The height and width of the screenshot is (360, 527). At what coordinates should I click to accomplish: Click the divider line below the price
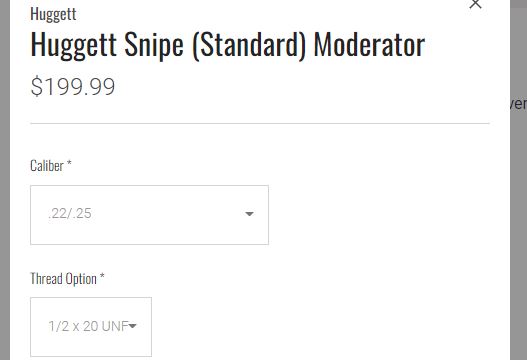[x=260, y=123]
